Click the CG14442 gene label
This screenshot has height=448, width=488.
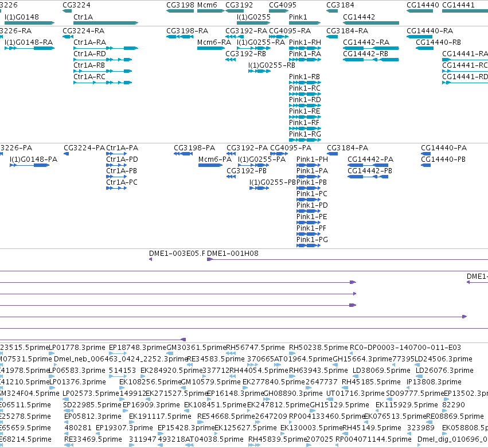click(359, 17)
